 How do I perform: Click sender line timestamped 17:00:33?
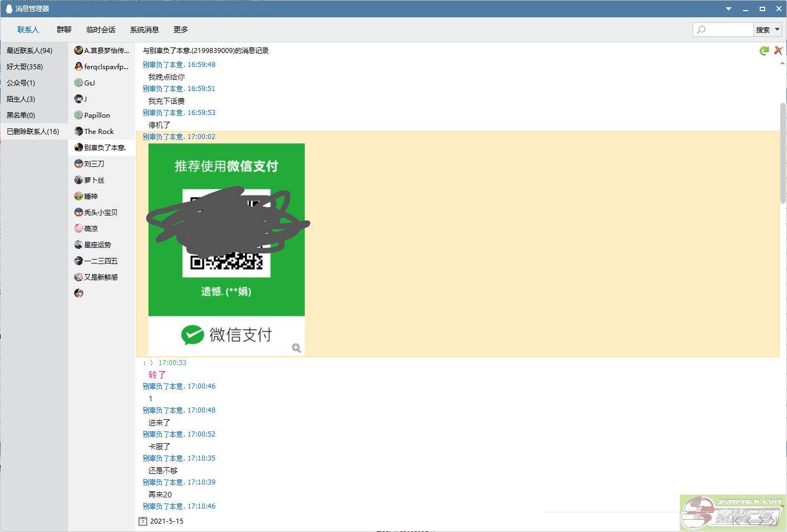click(165, 362)
